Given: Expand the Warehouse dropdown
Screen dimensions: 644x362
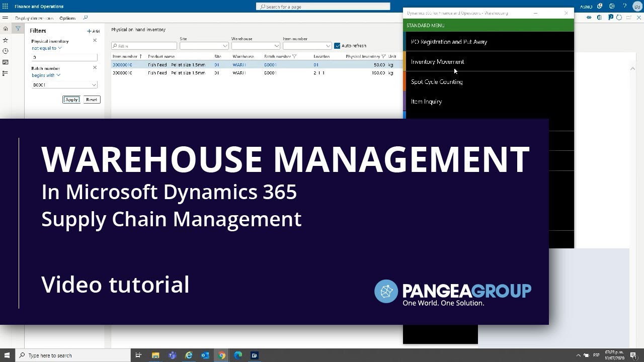Looking at the screenshot, I should [x=276, y=46].
